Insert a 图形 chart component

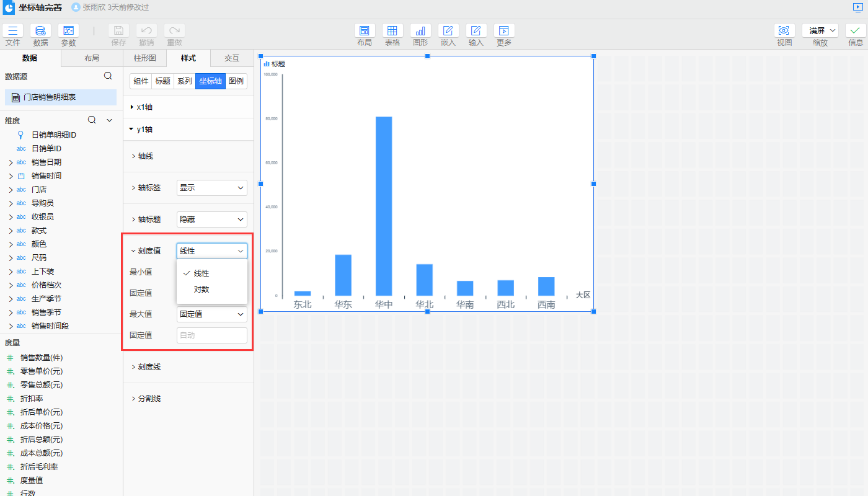point(420,31)
